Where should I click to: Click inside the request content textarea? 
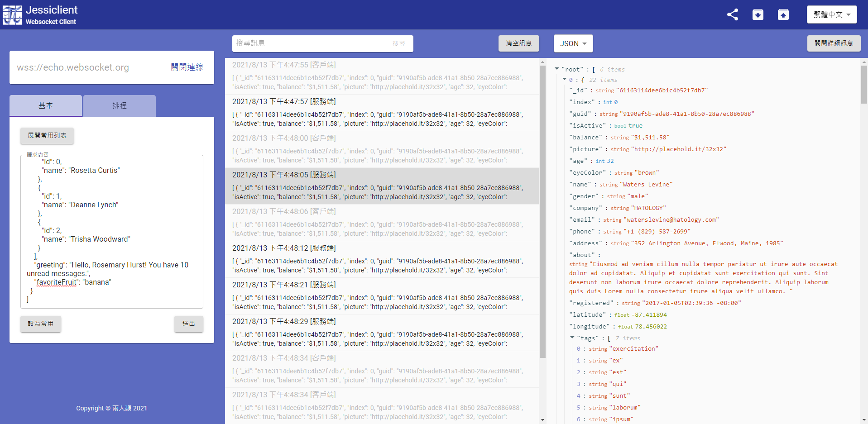[x=112, y=231]
